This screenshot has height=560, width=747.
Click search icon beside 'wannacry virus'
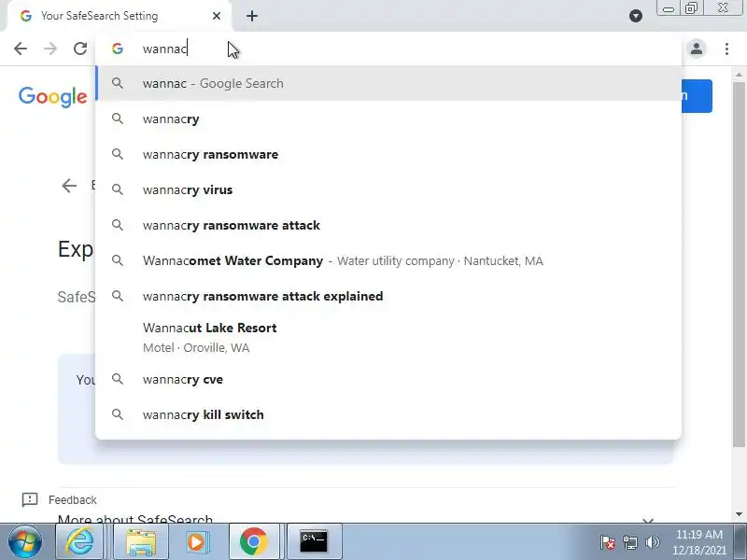(x=118, y=189)
